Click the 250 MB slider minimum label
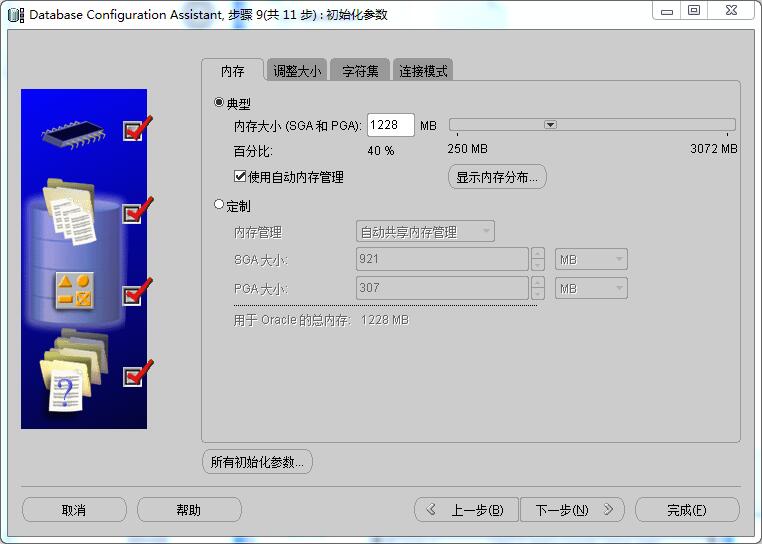The height and width of the screenshot is (544, 762). 468,149
